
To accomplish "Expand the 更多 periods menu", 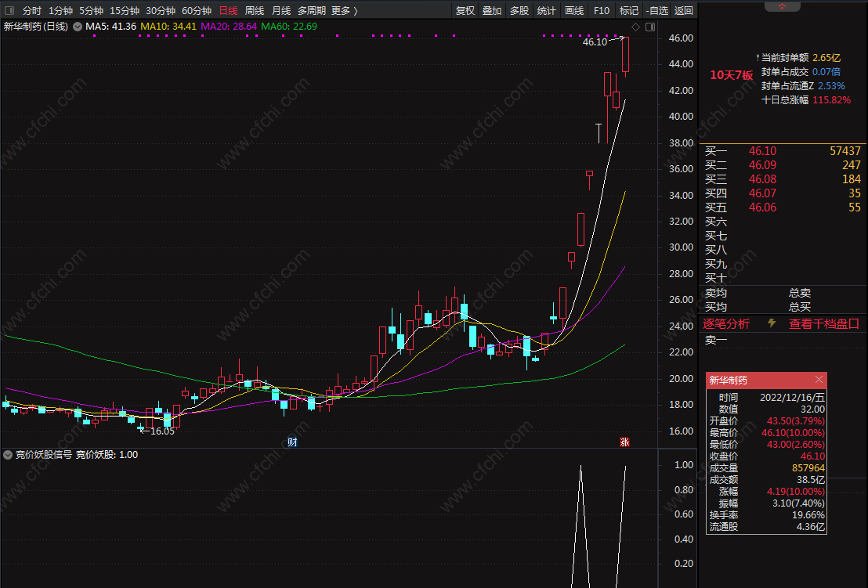I will pos(345,10).
